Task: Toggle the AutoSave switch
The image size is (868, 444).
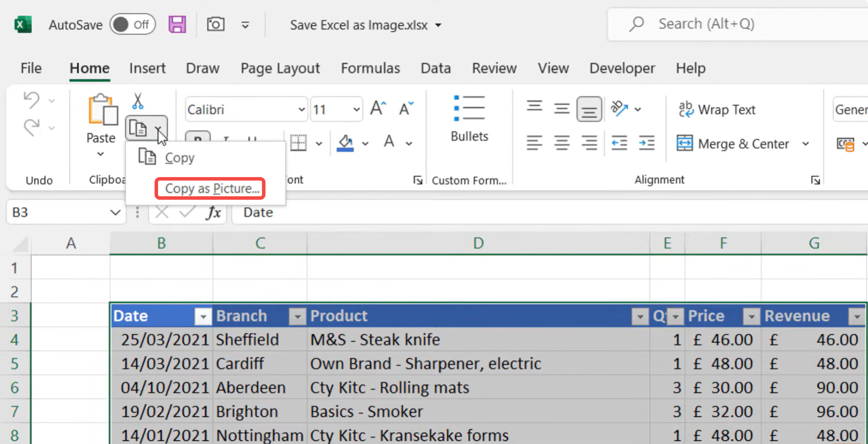Action: [x=132, y=24]
